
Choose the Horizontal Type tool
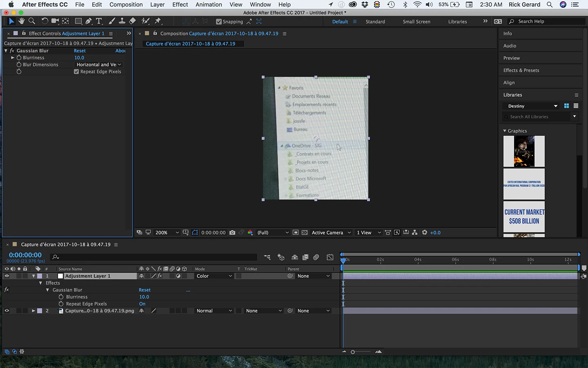pos(99,21)
